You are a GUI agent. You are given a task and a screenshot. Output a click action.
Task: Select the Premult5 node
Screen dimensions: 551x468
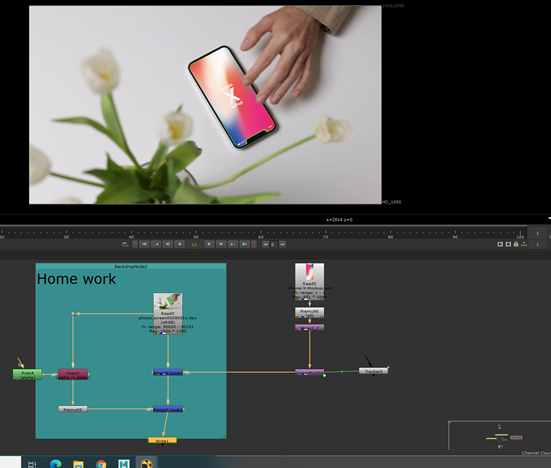click(73, 409)
